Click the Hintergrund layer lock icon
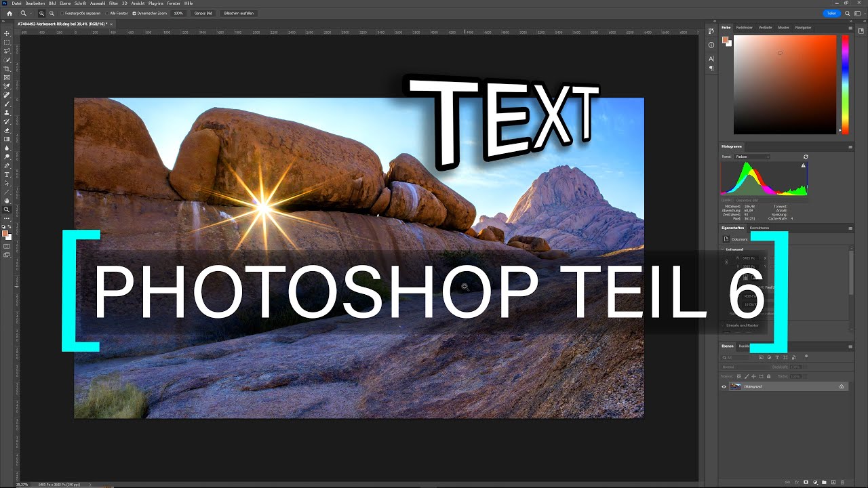 (x=842, y=386)
